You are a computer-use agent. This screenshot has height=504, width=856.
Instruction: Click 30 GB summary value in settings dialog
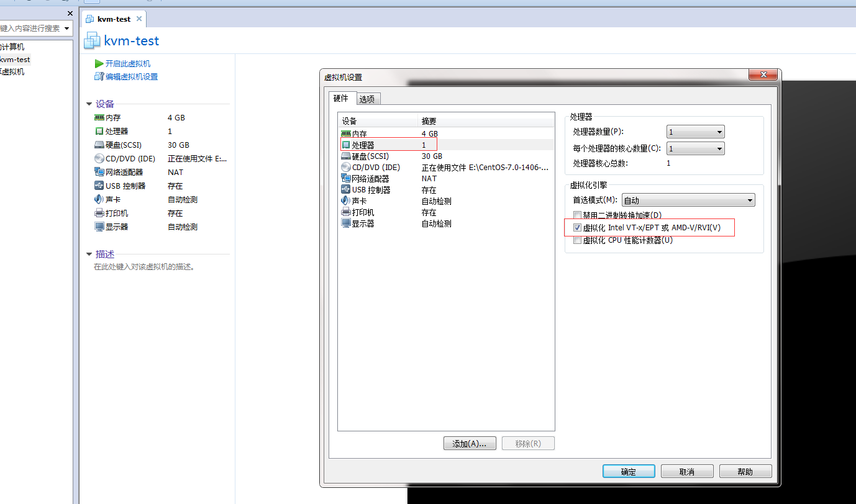click(432, 156)
